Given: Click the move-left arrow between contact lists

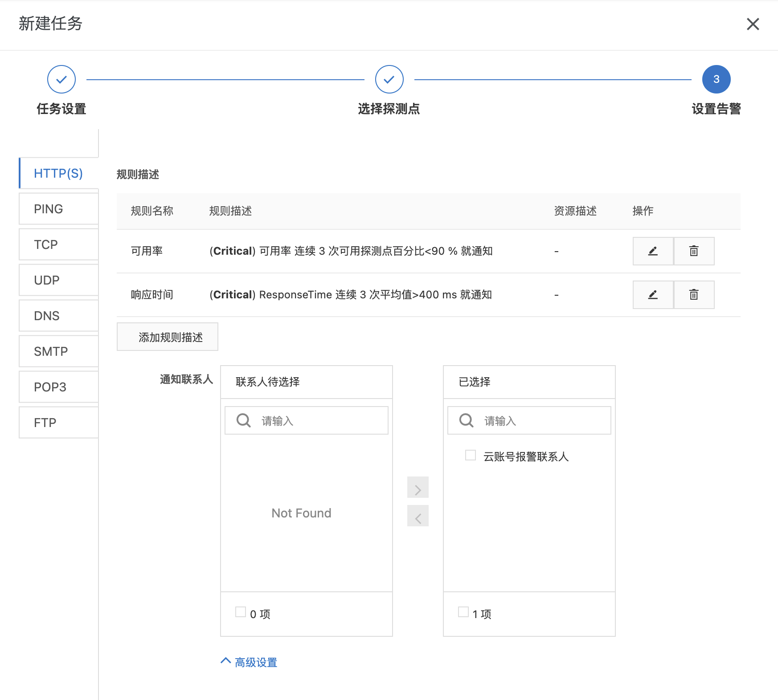Looking at the screenshot, I should coord(418,516).
